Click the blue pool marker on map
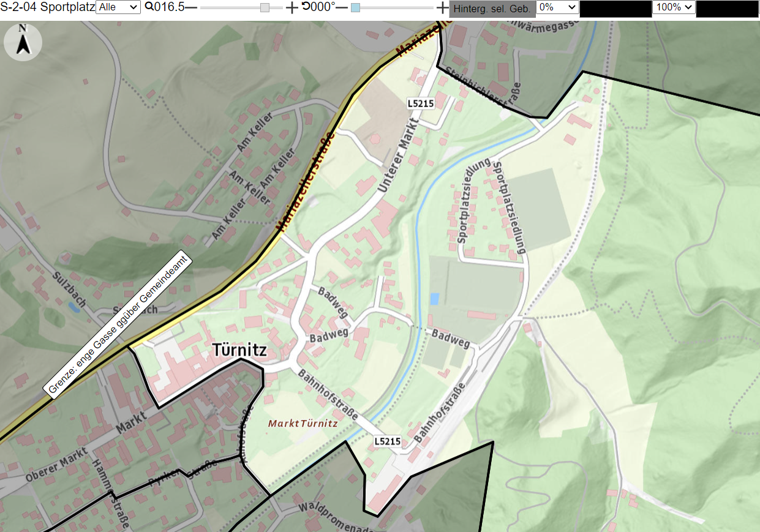 [435, 299]
